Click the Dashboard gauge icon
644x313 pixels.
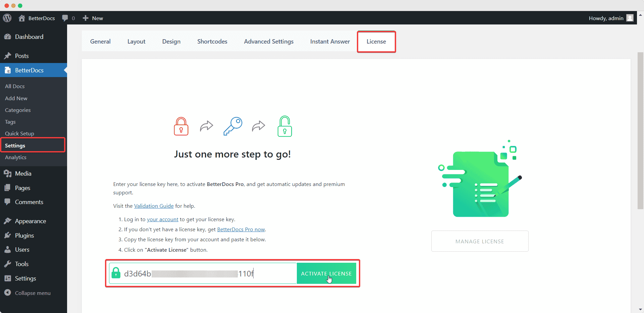8,37
